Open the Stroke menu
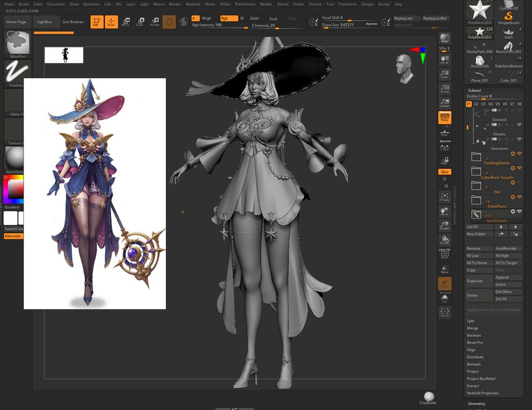Viewport: 532px width, 410px height. coord(298,4)
